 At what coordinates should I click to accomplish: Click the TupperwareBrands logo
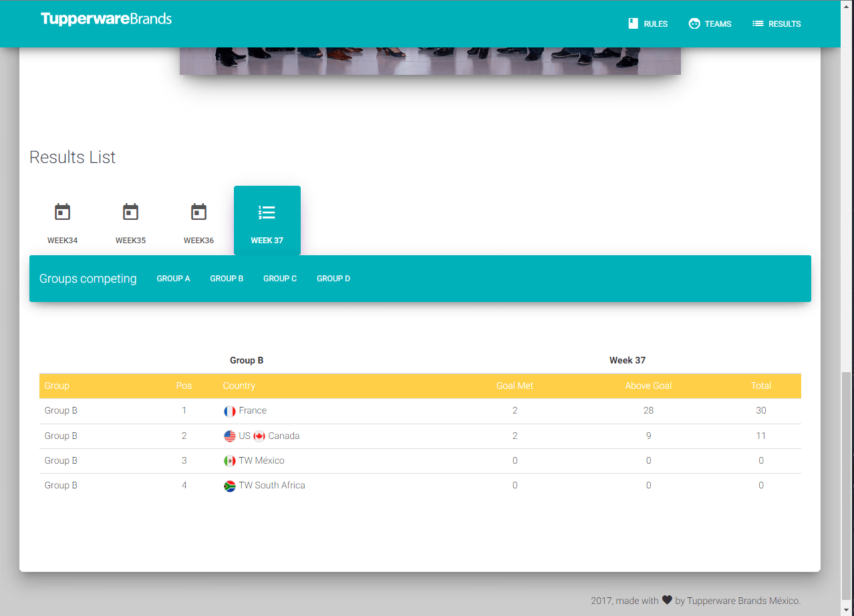coord(106,19)
